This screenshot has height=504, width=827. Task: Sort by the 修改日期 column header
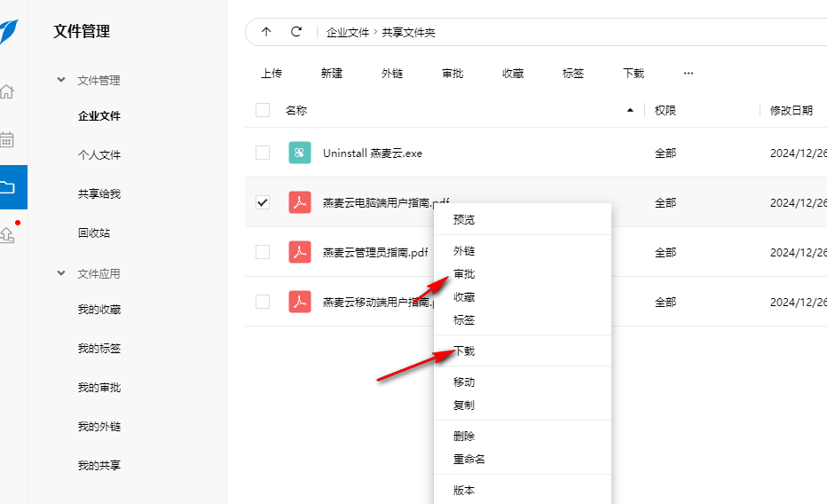(792, 110)
